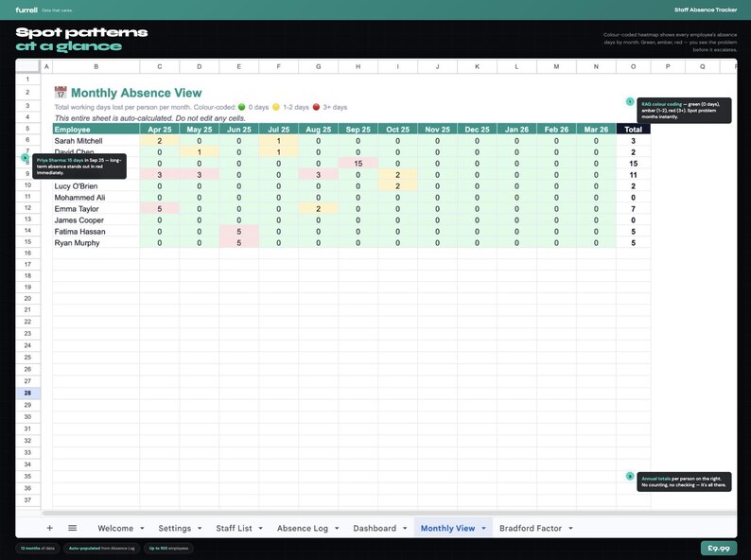The height and width of the screenshot is (560, 751).
Task: Select the Emma Taylor cell
Action: coord(96,209)
